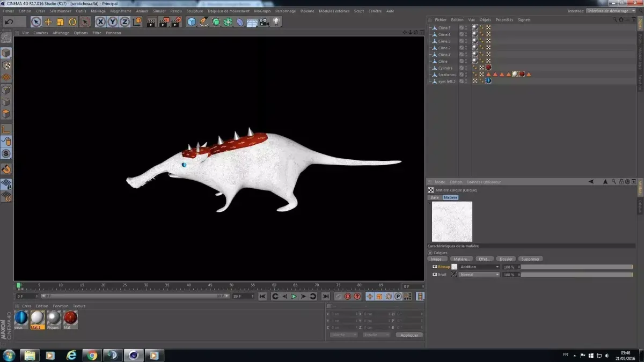Open the Interface de démarrage layout dropdown

pos(611,11)
